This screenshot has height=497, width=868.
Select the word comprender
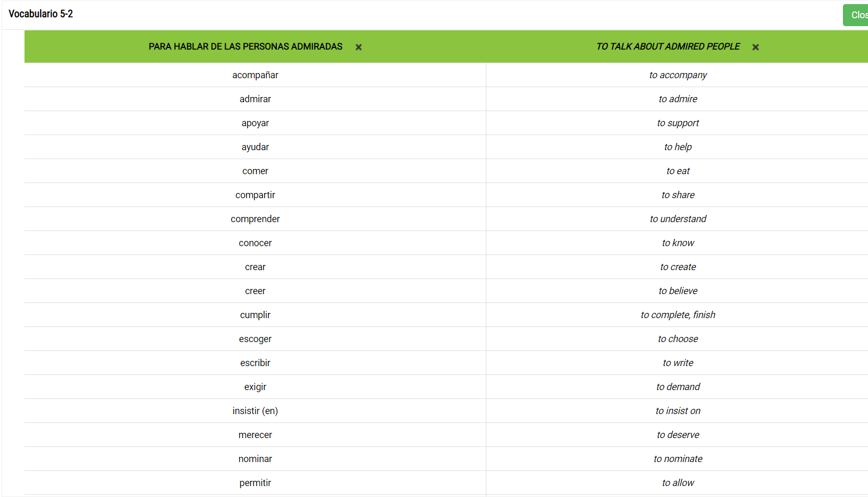[x=255, y=219]
